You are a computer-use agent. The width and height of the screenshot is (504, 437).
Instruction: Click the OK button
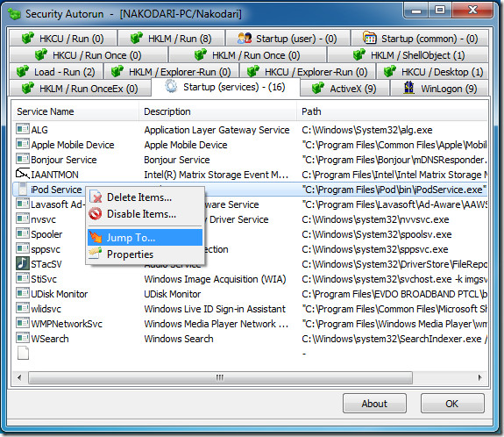452,403
